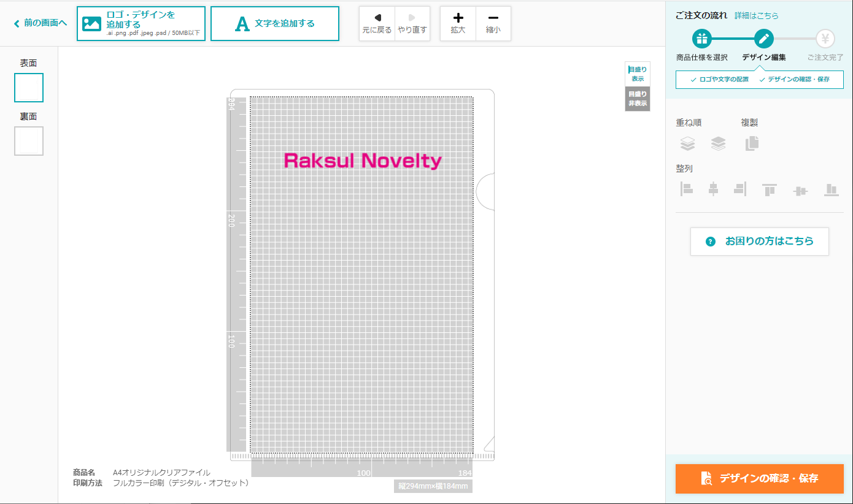Click the image icon in logo button
853x504 pixels.
click(91, 24)
